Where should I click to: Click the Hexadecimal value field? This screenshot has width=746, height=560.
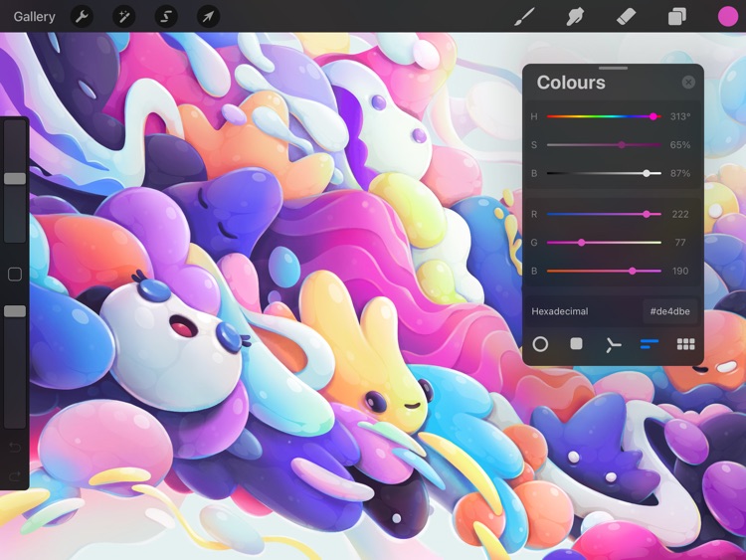[x=669, y=311]
